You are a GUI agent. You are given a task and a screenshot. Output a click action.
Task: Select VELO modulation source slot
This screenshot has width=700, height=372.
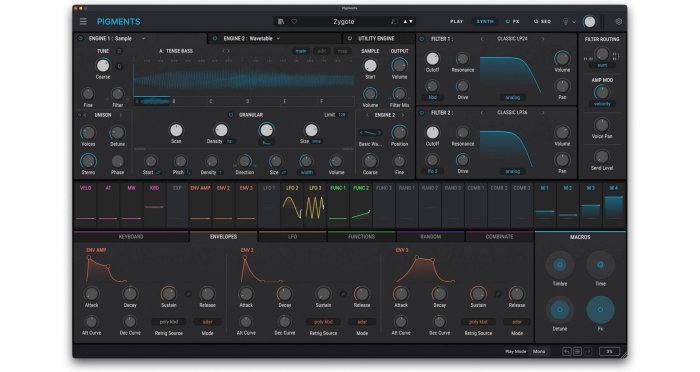85,205
